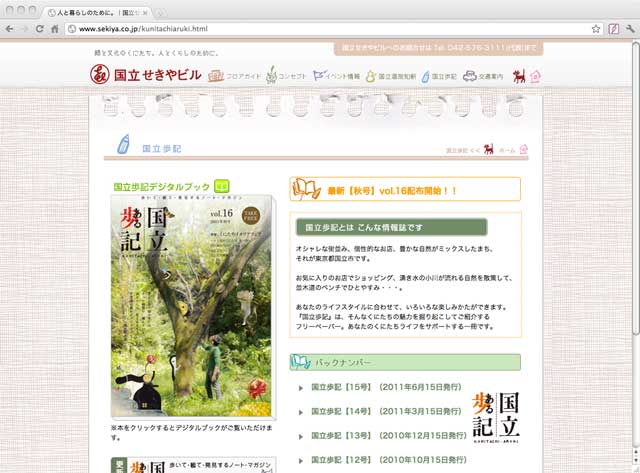The width and height of the screenshot is (640, 473).
Task: Click the red extension icon beside star
Action: click(613, 29)
